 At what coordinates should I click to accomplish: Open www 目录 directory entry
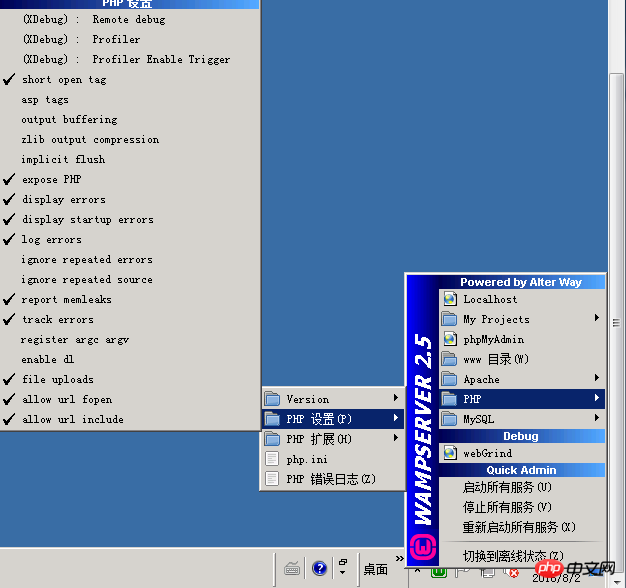tap(522, 359)
